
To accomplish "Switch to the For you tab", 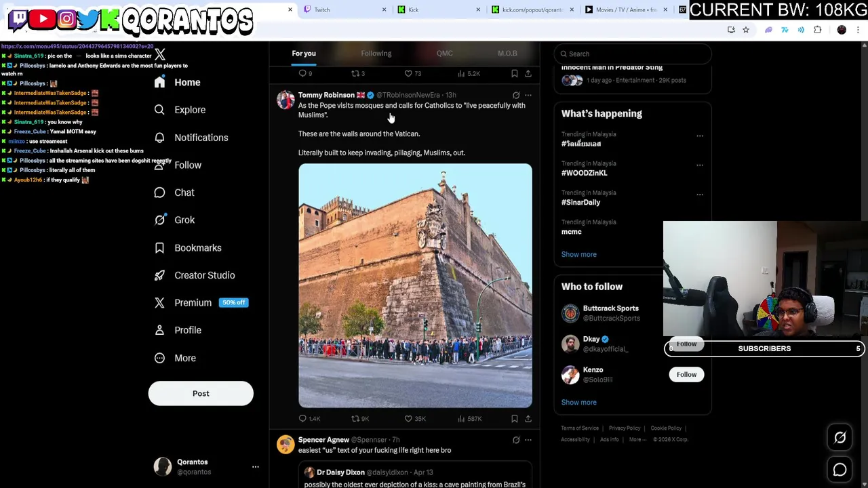I will 304,54.
